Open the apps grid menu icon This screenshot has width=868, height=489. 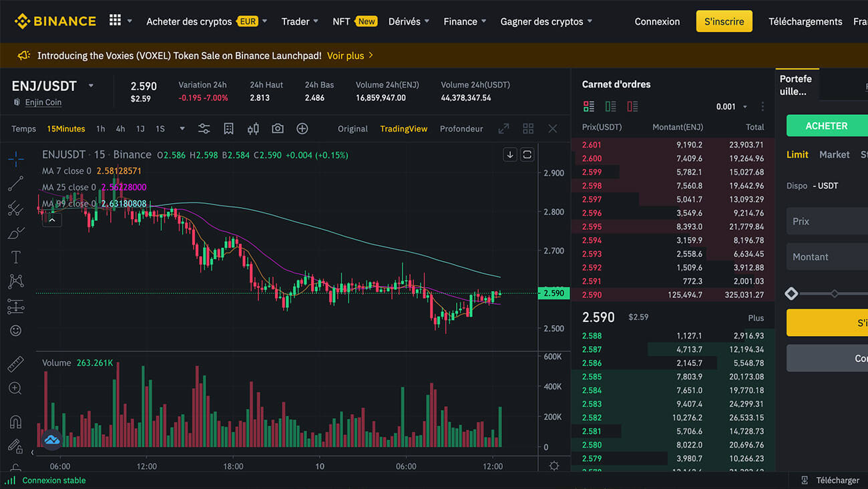pos(115,20)
